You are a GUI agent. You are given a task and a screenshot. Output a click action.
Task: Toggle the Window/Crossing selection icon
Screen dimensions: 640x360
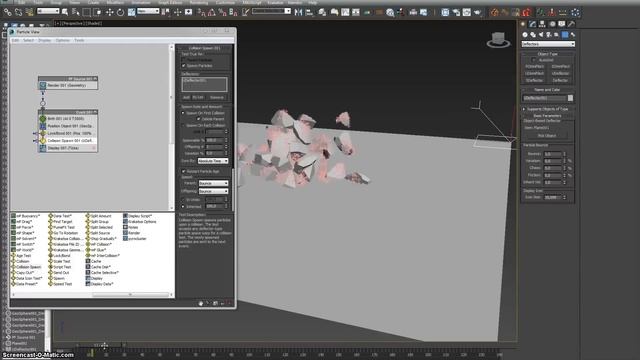pos(98,13)
